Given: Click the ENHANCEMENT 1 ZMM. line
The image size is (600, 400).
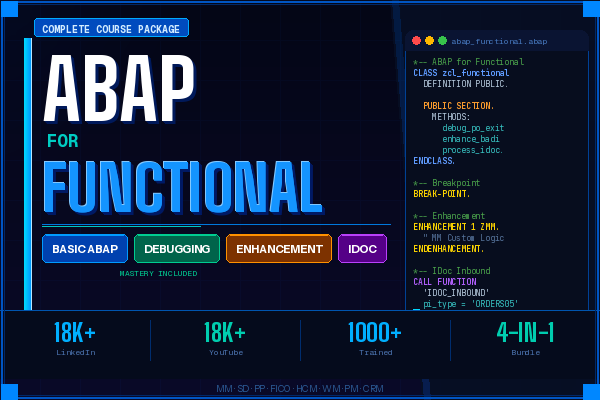Looking at the screenshot, I should 456,227.
